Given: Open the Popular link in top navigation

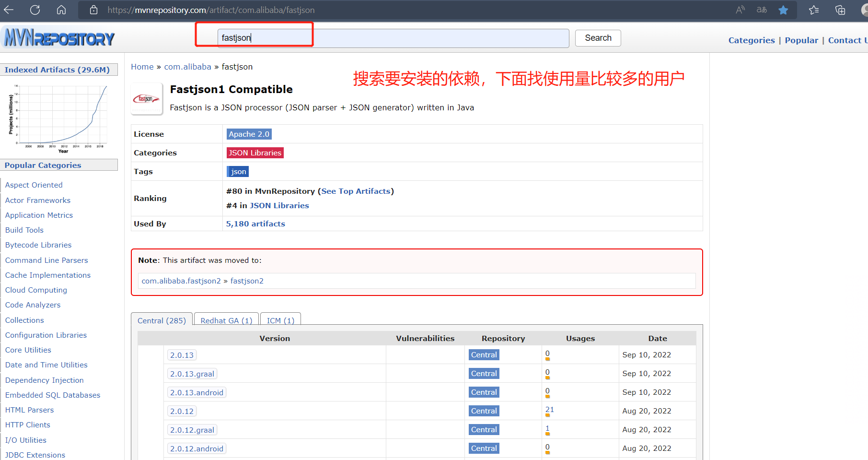Looking at the screenshot, I should click(801, 40).
